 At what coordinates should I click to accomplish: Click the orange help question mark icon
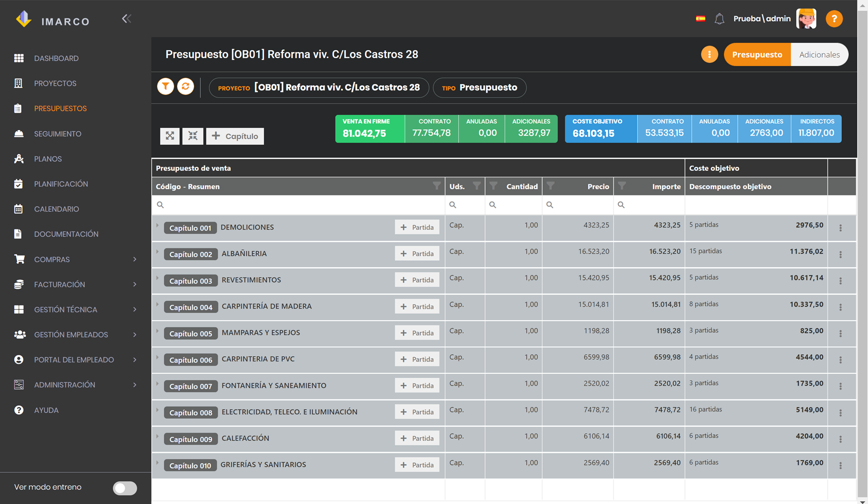834,19
